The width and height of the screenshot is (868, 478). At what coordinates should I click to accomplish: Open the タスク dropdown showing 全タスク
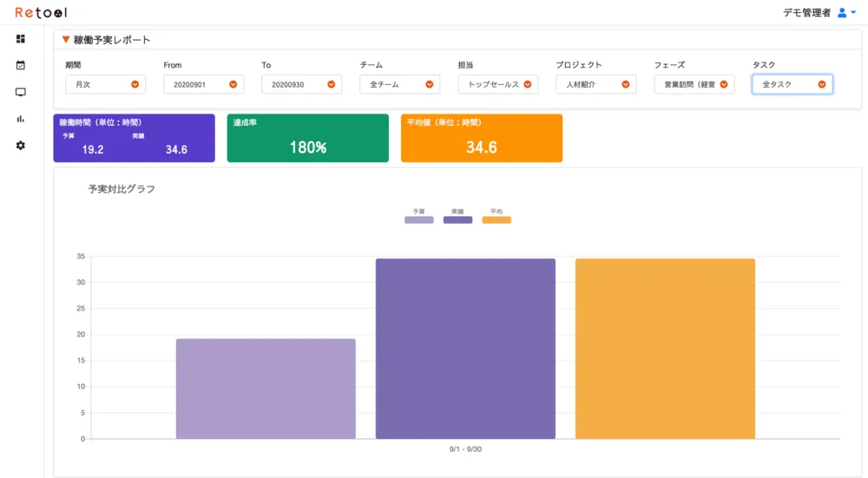coord(792,84)
